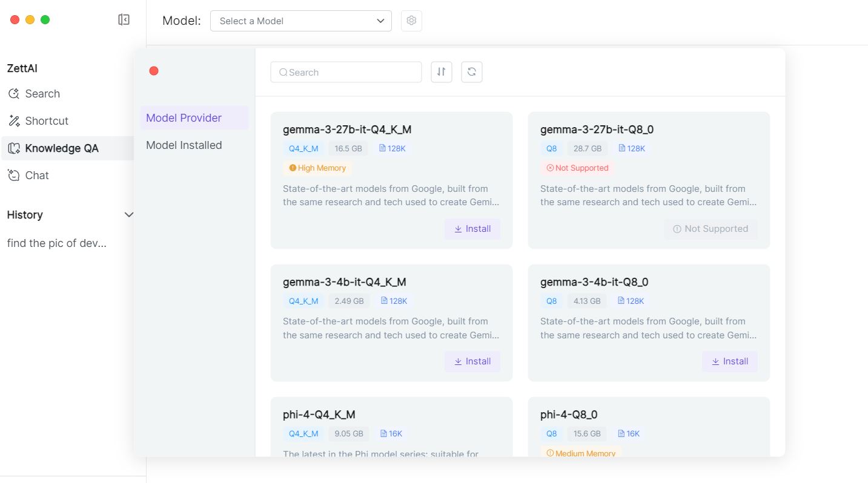Switch to the Model Installed tab
The width and height of the screenshot is (868, 483).
pyautogui.click(x=184, y=145)
